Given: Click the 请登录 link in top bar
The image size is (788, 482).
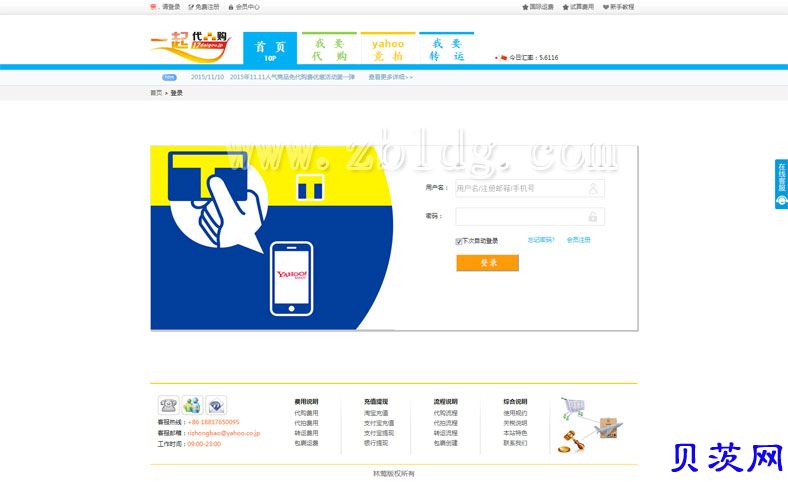Looking at the screenshot, I should (x=171, y=7).
